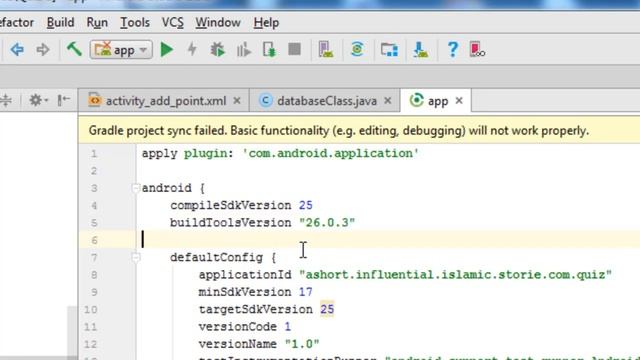Screen dimensions: 640x360
Task: Click compileSdkVersion value 25
Action: point(306,205)
